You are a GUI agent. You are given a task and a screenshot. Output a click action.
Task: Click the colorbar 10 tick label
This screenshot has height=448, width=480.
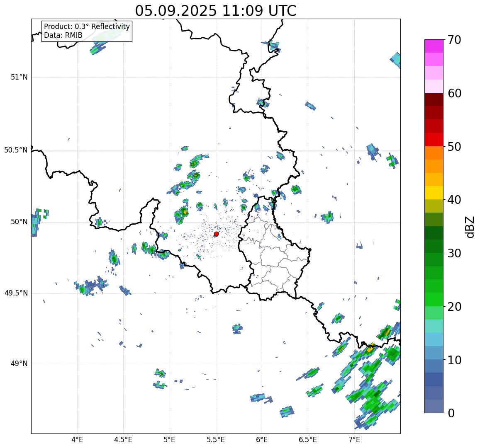(454, 360)
